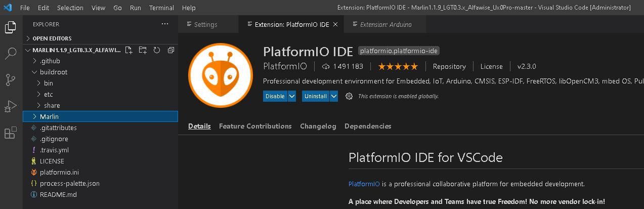
Task: Click the PlatformIO publisher name
Action: click(x=285, y=66)
